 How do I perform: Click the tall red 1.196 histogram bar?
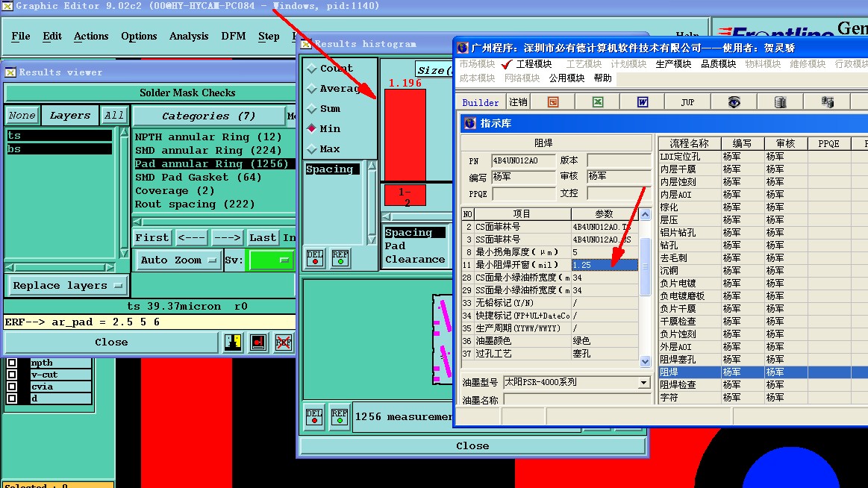coord(405,135)
